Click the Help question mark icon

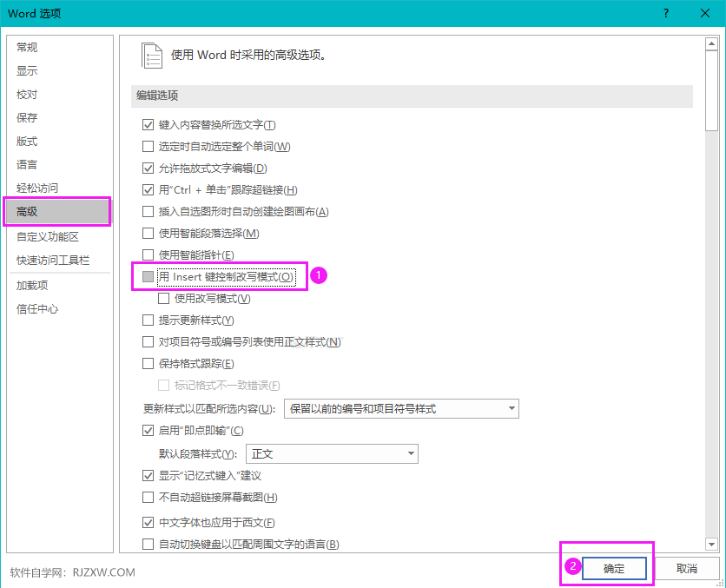[665, 13]
